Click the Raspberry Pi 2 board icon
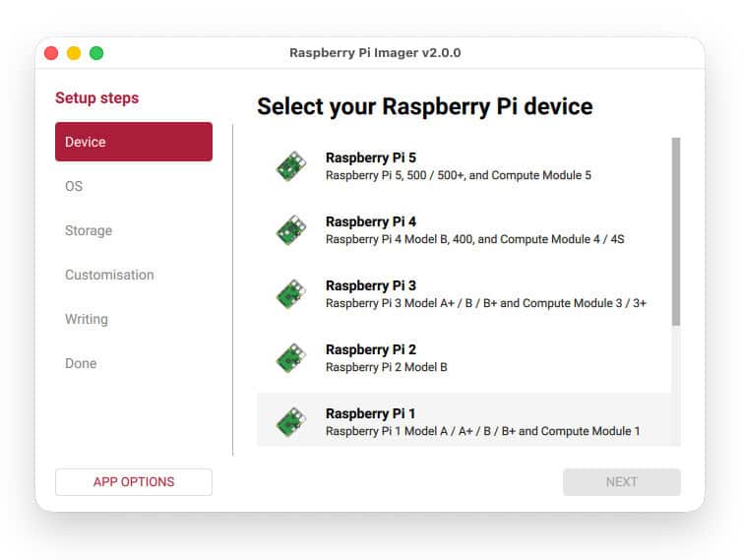745x560 pixels. pos(291,357)
